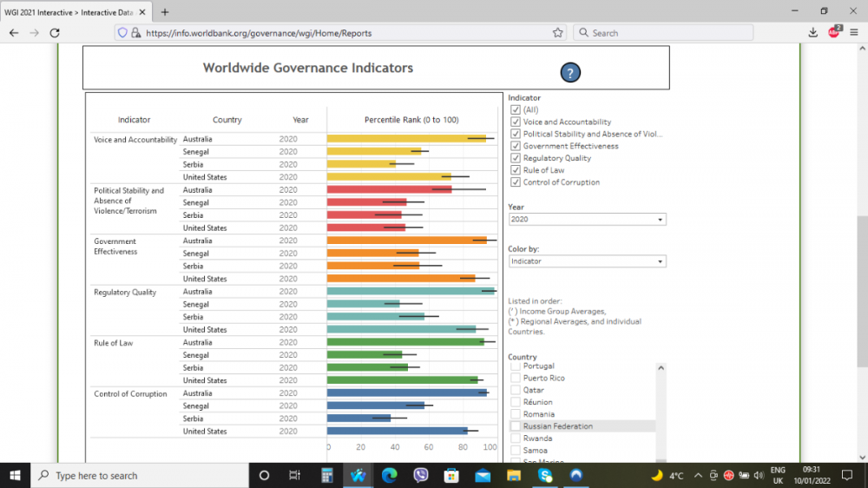Image resolution: width=868 pixels, height=488 pixels.
Task: Open File Explorer from the taskbar
Action: coord(514,475)
